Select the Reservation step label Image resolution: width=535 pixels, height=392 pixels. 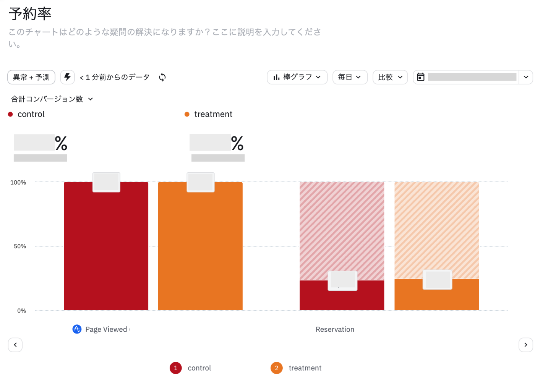point(335,329)
